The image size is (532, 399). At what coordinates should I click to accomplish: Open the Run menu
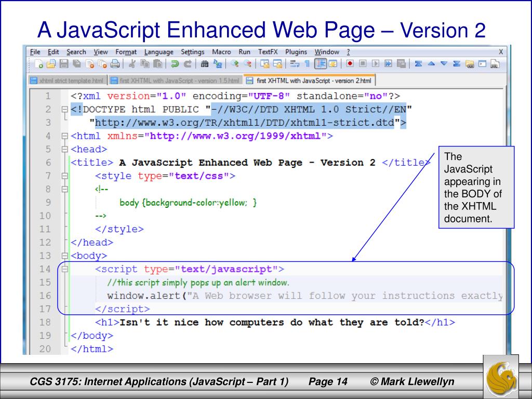pos(244,52)
